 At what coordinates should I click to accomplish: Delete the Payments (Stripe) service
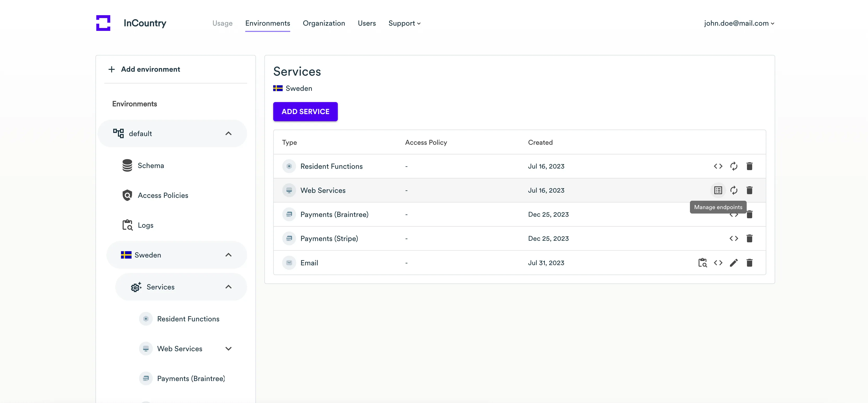click(749, 238)
